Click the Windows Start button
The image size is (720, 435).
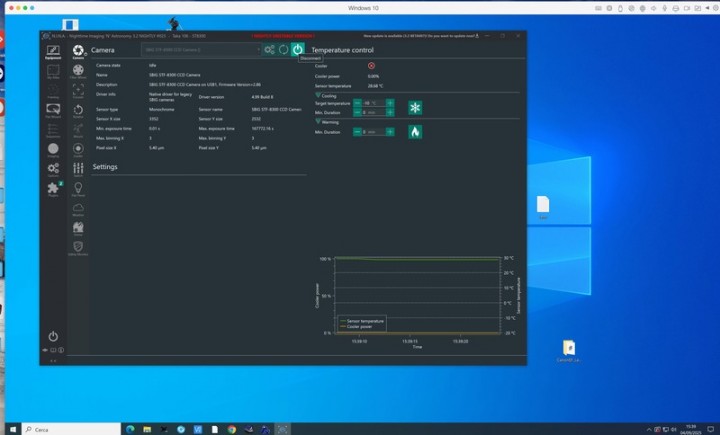[10, 428]
